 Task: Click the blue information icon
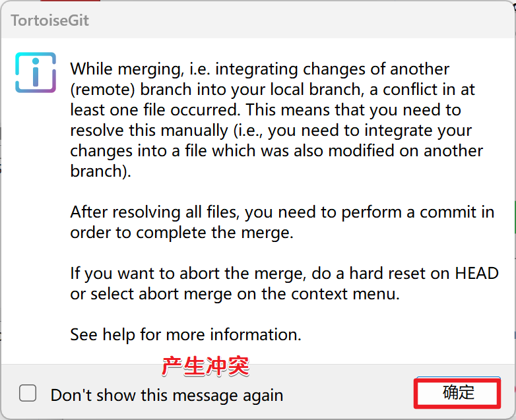[x=36, y=73]
